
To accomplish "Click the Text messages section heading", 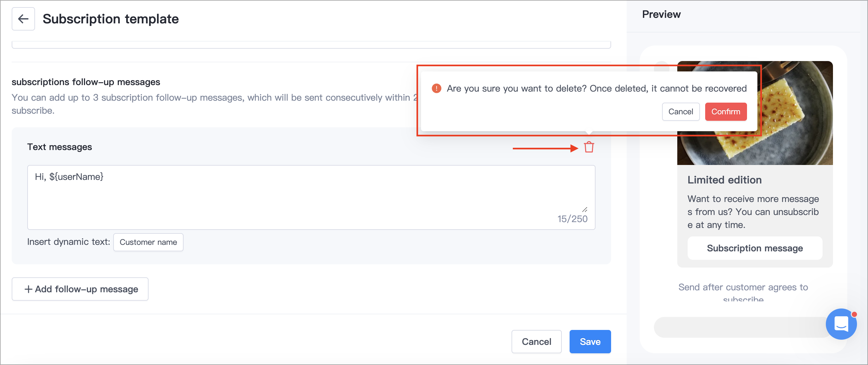I will pyautogui.click(x=60, y=147).
